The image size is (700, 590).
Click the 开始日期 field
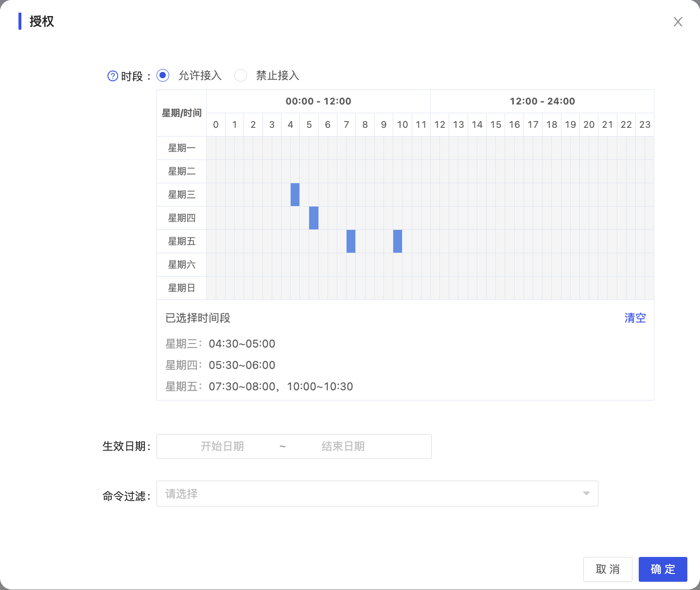222,446
